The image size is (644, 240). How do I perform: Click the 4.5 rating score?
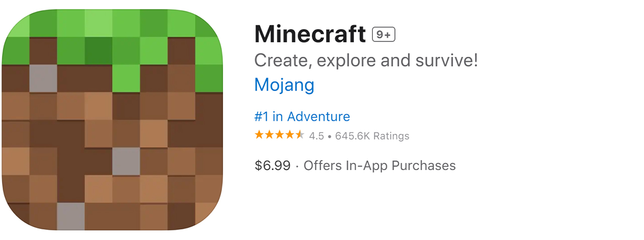click(316, 136)
